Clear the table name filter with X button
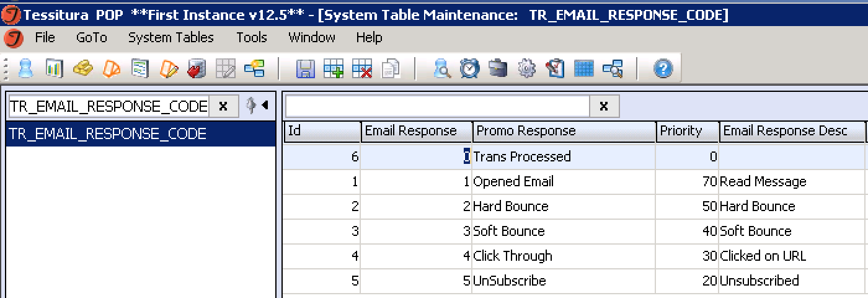 pyautogui.click(x=223, y=106)
